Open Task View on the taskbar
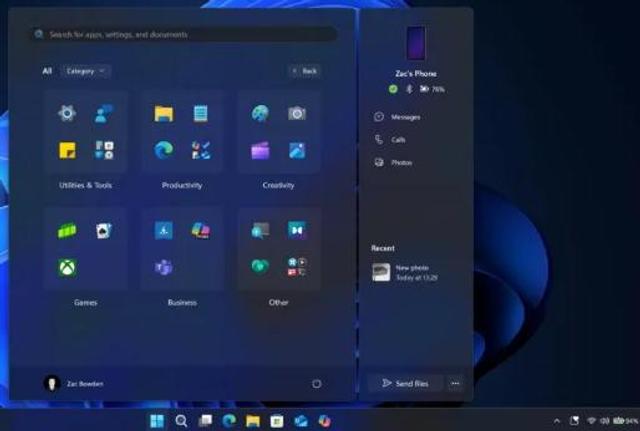Viewport: 640px width, 431px height. tap(205, 421)
